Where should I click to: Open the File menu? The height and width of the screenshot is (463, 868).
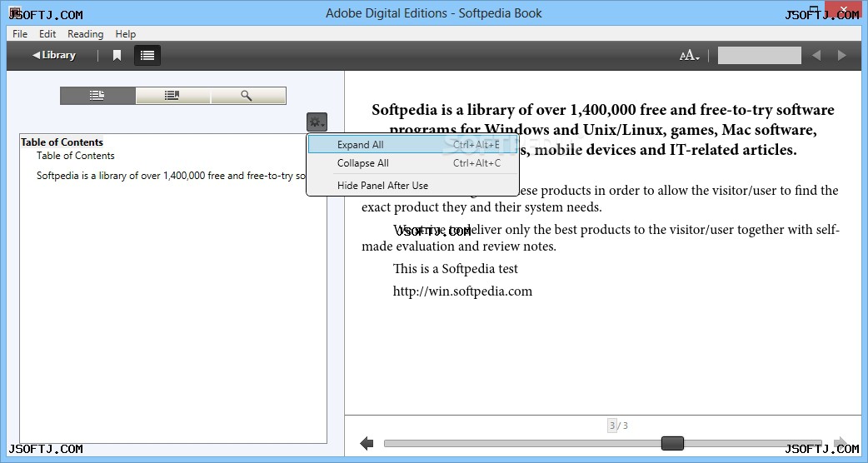(20, 34)
